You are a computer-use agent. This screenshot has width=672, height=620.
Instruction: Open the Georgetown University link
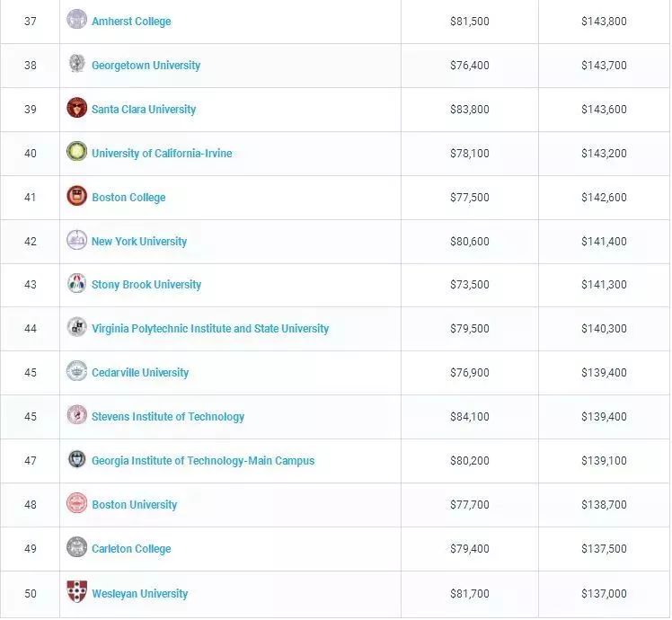[x=146, y=66]
